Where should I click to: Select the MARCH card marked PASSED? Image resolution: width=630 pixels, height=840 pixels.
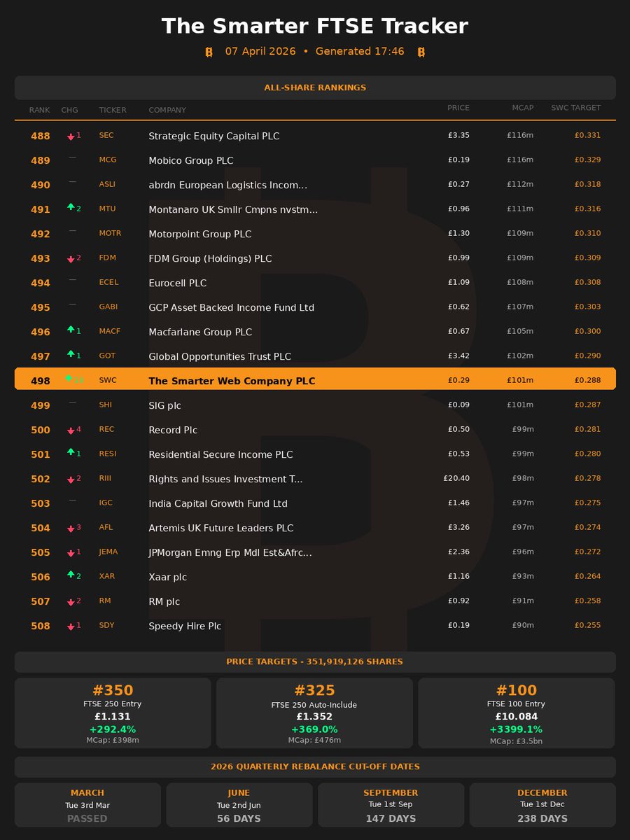tap(87, 806)
